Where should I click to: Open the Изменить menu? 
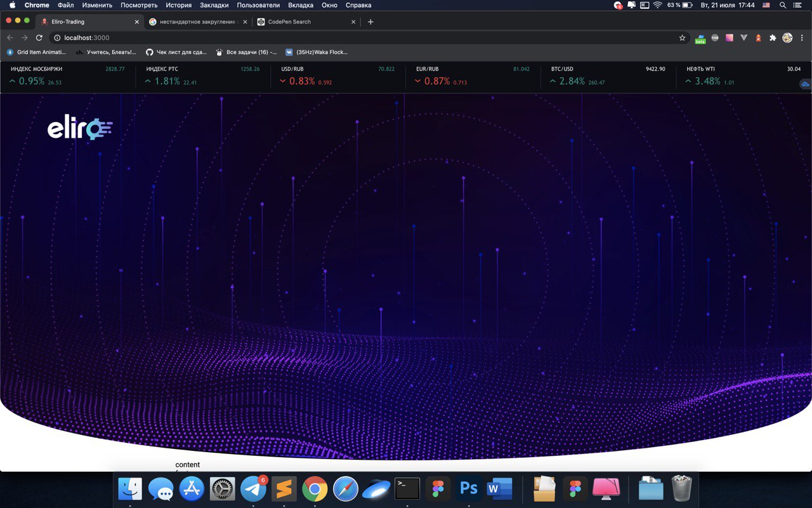click(97, 5)
